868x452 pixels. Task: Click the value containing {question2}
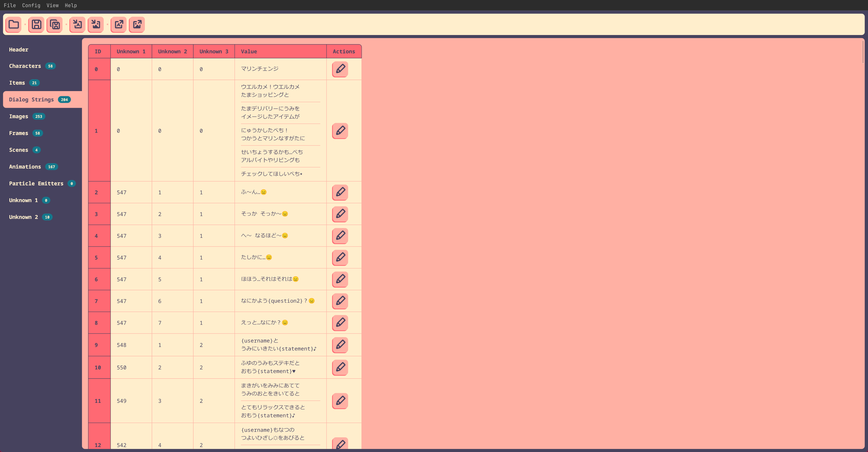click(278, 301)
